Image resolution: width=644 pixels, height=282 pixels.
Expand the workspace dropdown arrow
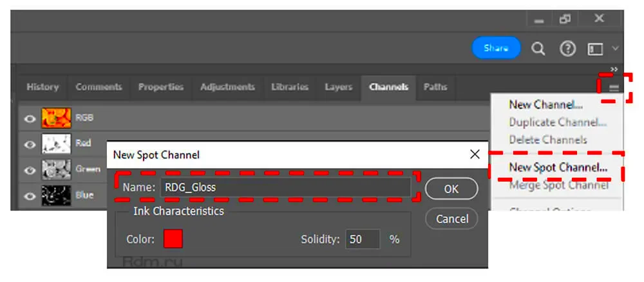click(x=615, y=48)
